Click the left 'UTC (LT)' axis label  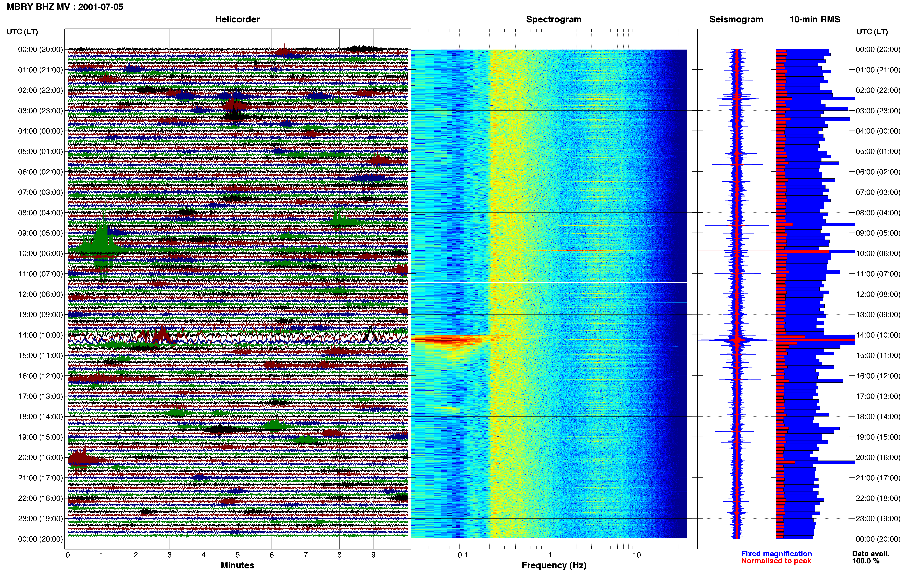tap(22, 32)
